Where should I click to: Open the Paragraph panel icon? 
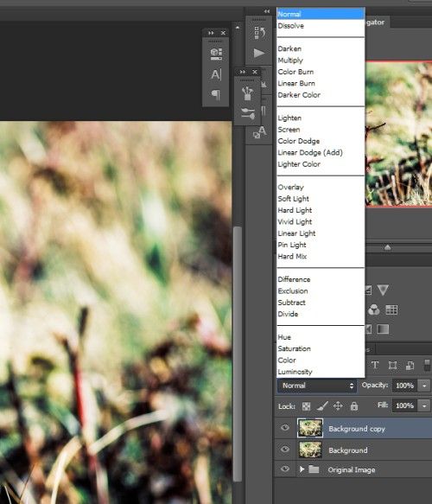pyautogui.click(x=215, y=94)
